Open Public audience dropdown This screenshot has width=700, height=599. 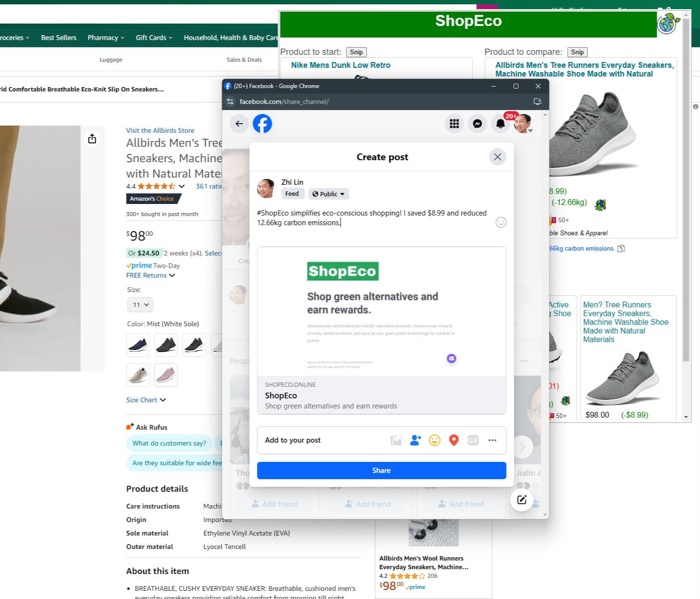pyautogui.click(x=329, y=194)
